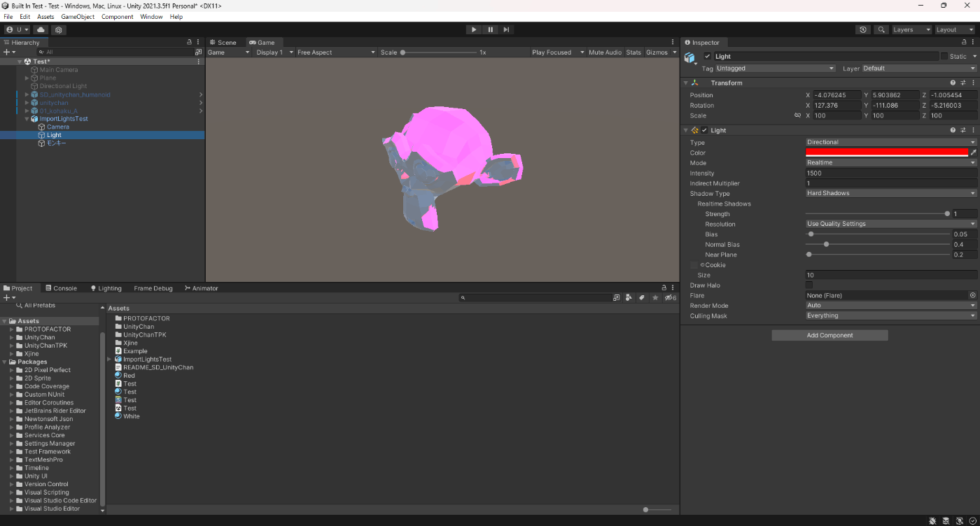Screen dimensions: 980x526
Task: Open the Light component help icon
Action: tap(953, 130)
